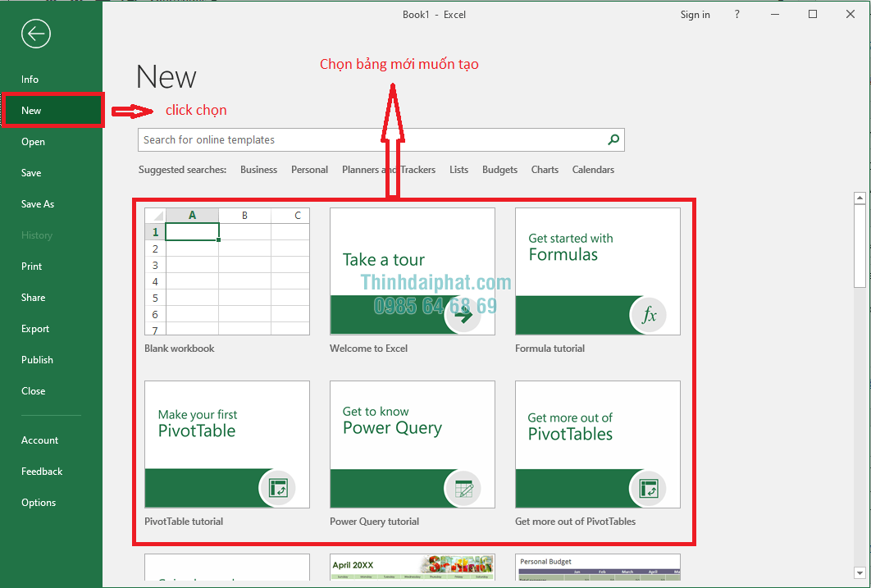
Task: Click the back arrow circle icon
Action: (36, 34)
